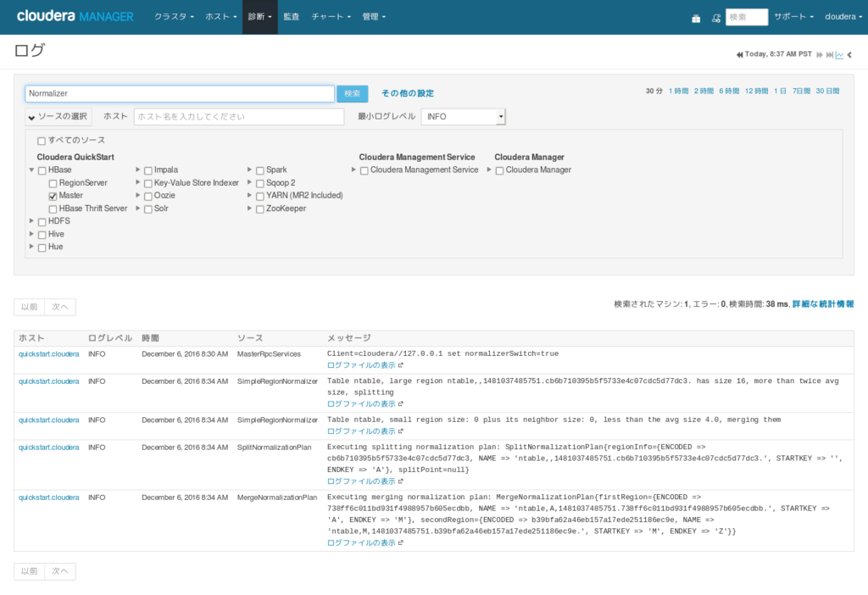Focus the ホスト name input field
Screen dimensions: 868x595
tap(239, 117)
